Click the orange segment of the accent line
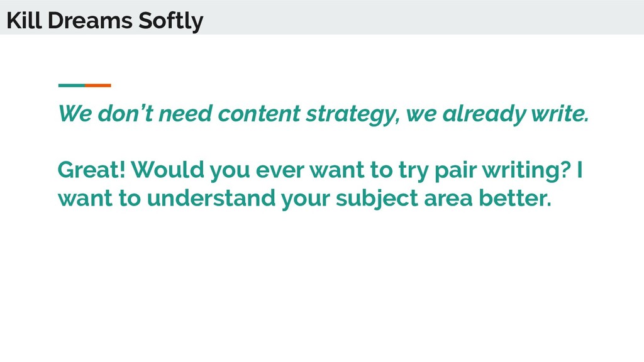The image size is (644, 362). click(98, 85)
